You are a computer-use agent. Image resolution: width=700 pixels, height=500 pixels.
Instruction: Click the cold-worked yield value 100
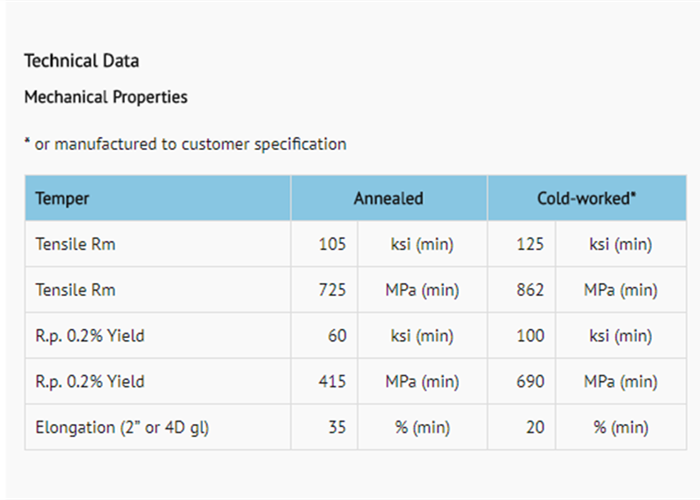pyautogui.click(x=530, y=336)
